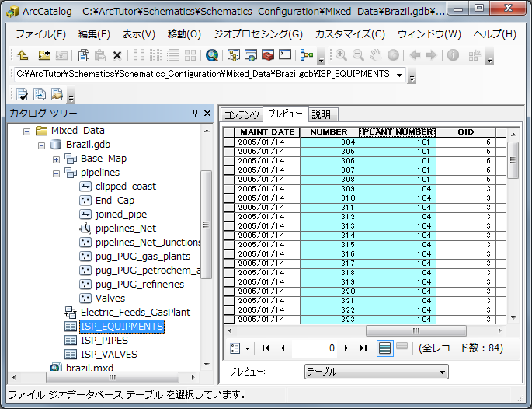This screenshot has width=532, height=409.
Task: Collapse the Mixed_Data folder
Action: tap(27, 131)
